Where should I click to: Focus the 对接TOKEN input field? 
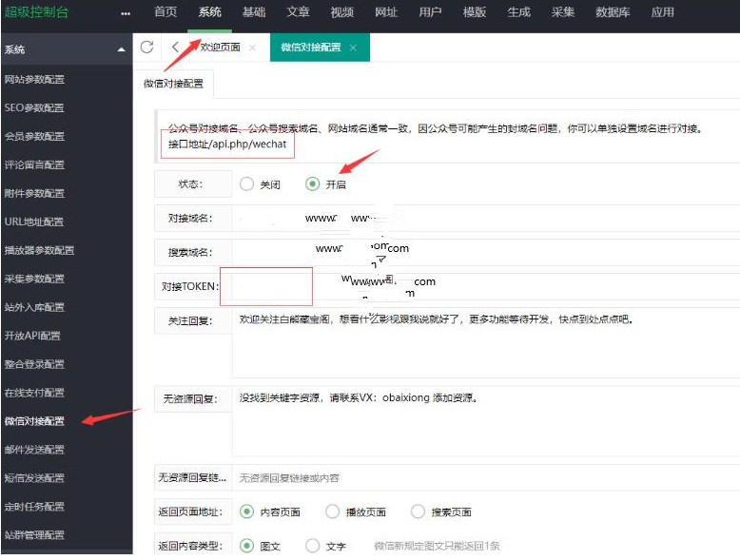coord(486,286)
